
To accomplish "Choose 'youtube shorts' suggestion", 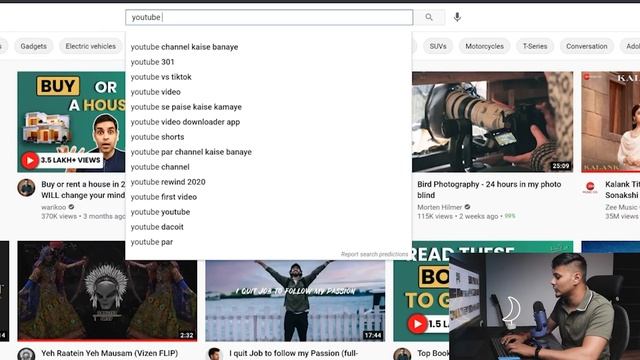I will (268, 137).
